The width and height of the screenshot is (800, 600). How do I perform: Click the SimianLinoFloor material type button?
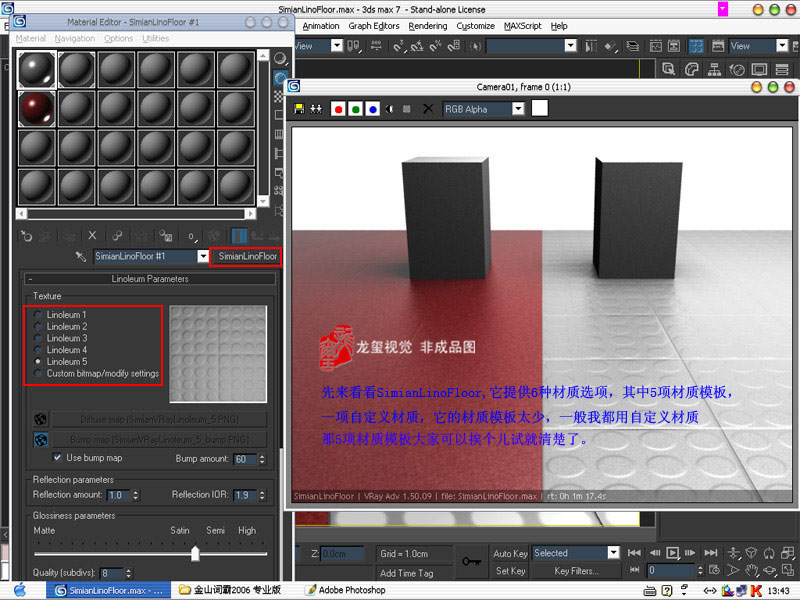(245, 256)
